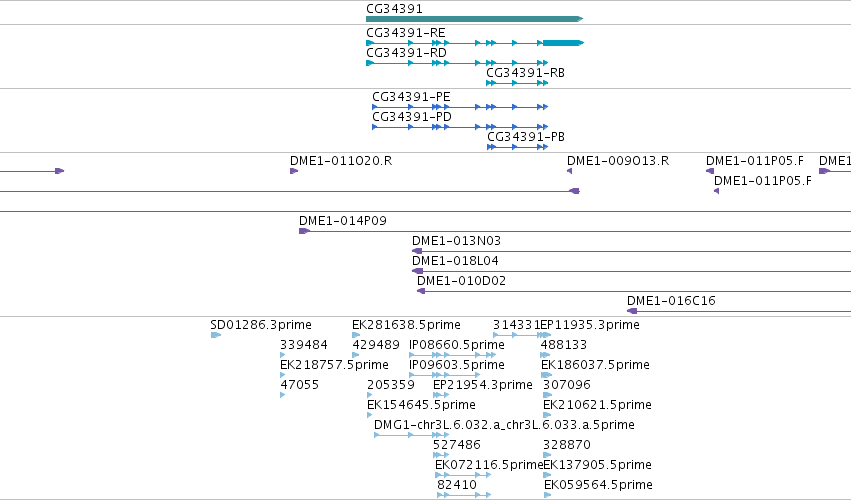Select the 47055 feature label
This screenshot has height=500, width=851.
click(300, 385)
